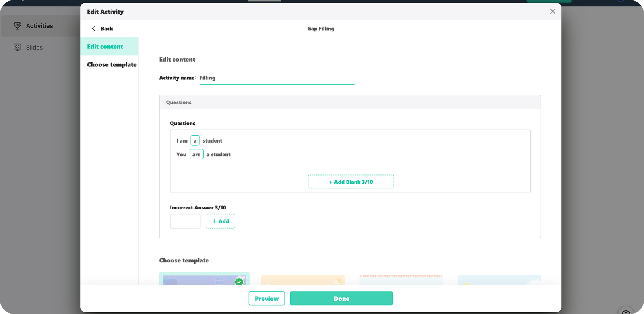Select the blank containing 'are'
Screen dimensions: 644x314
coord(196,155)
